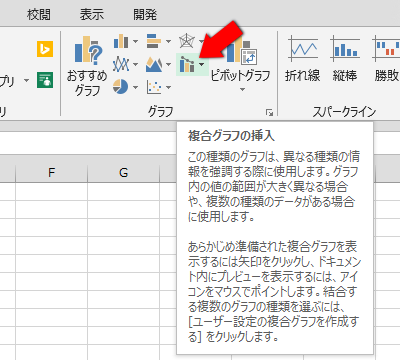The image size is (400, 360).
Task: Open the 校閲 ribbon tab
Action: pos(39,15)
